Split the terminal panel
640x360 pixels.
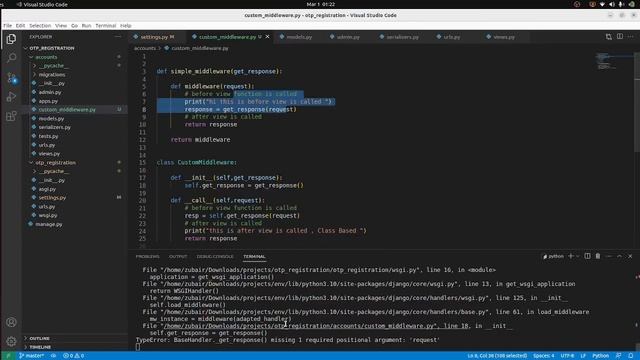(587, 256)
